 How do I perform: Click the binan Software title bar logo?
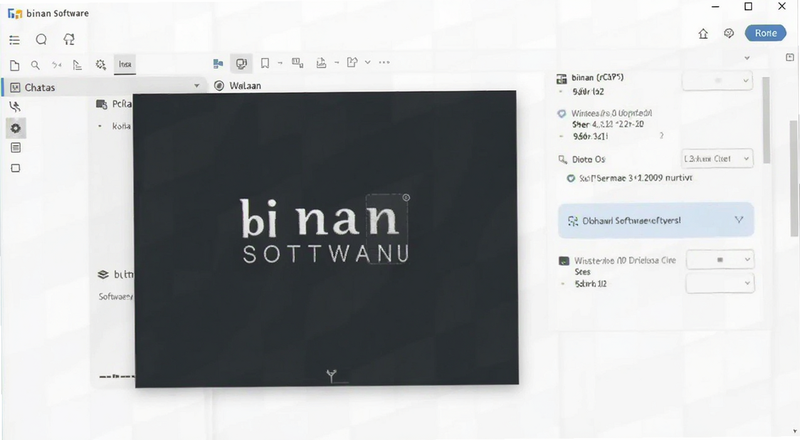click(15, 13)
